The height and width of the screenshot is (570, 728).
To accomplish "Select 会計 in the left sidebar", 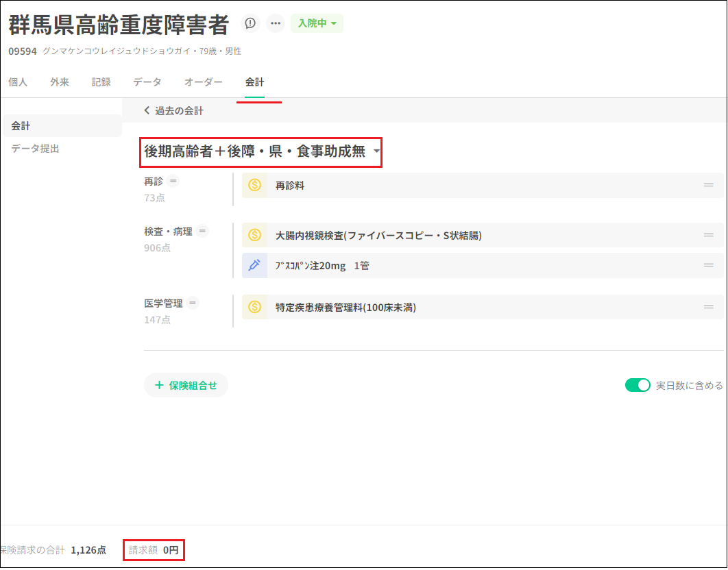I will (x=21, y=126).
